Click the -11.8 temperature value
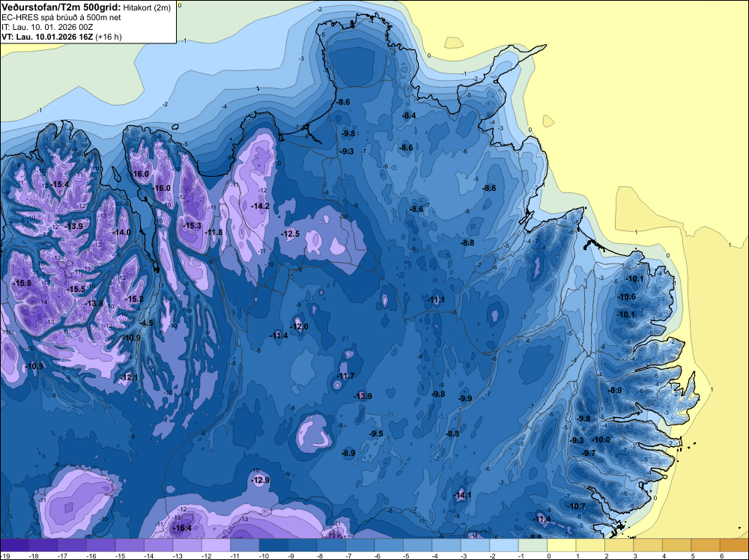749x560 pixels. tap(213, 232)
